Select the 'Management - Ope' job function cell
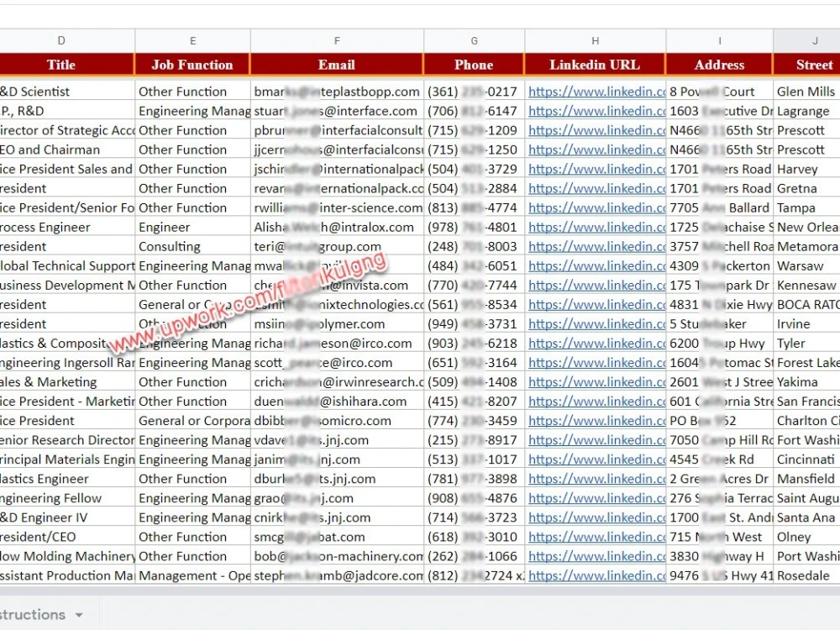Viewport: 840px width, 630px height. click(x=193, y=576)
